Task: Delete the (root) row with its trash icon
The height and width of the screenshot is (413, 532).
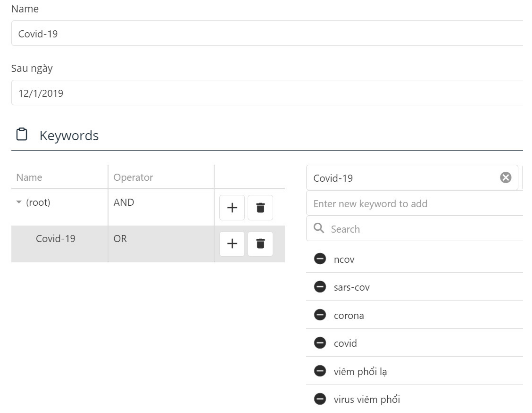Action: point(260,208)
